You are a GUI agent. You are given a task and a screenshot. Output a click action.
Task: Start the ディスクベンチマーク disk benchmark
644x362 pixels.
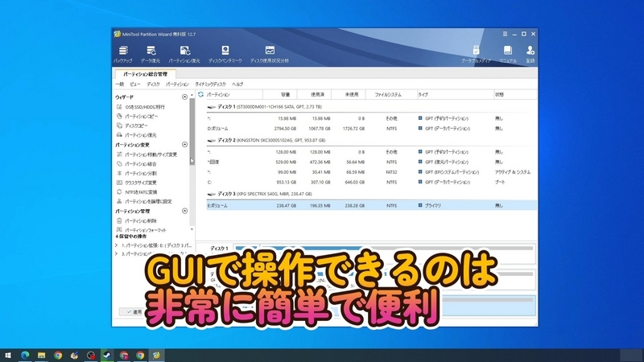[225, 54]
